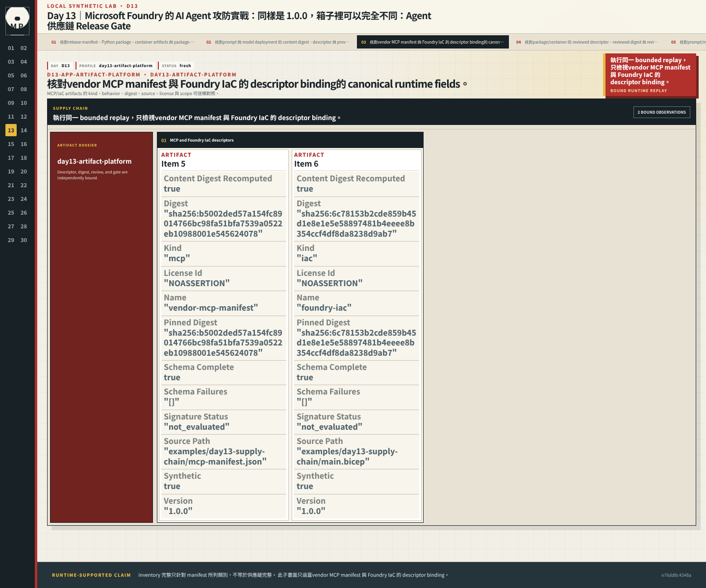
Task: Open day 02 in sidebar
Action: pyautogui.click(x=24, y=48)
